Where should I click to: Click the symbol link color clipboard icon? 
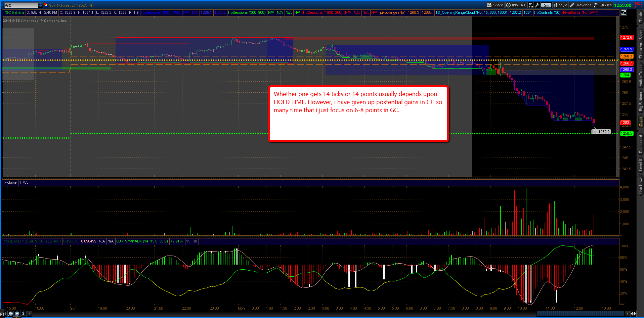click(46, 5)
